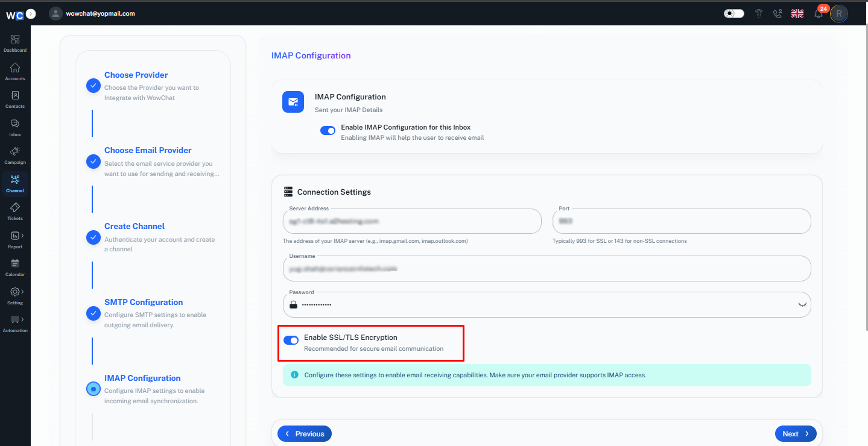Select the Choose Email Provider step
This screenshot has width=868, height=446.
tap(148, 150)
